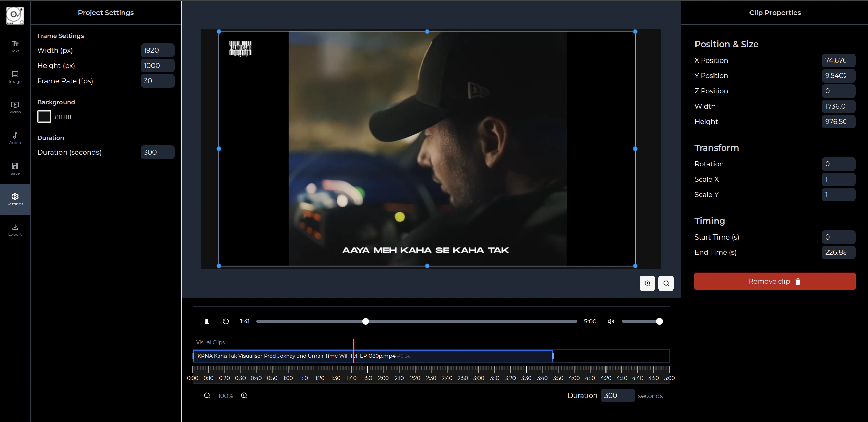Mute the volume speaker icon
Viewport: 868px width, 422px height.
coord(611,321)
